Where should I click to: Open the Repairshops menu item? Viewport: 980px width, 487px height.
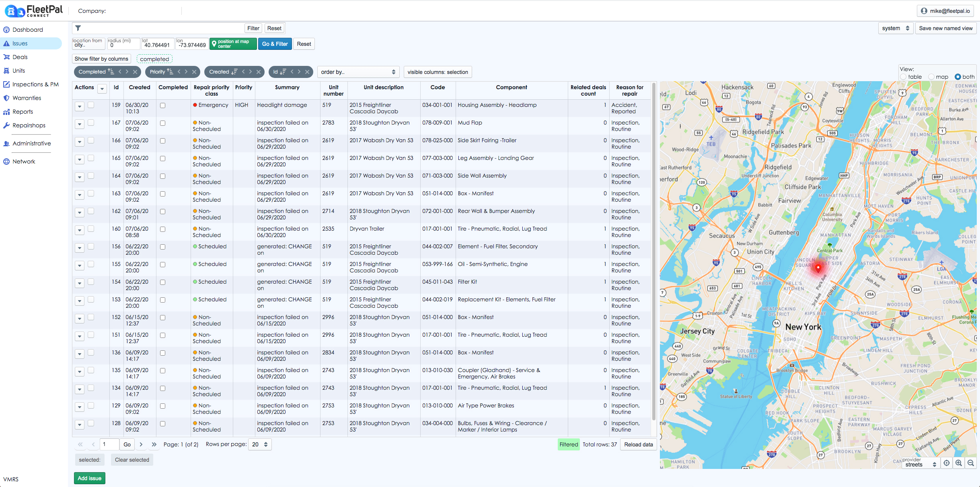coord(29,125)
